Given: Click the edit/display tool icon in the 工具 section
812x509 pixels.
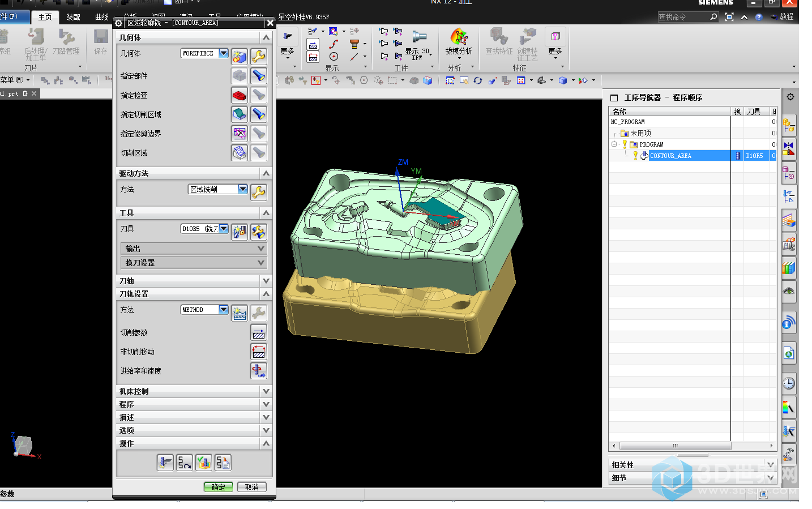Looking at the screenshot, I should [x=259, y=232].
